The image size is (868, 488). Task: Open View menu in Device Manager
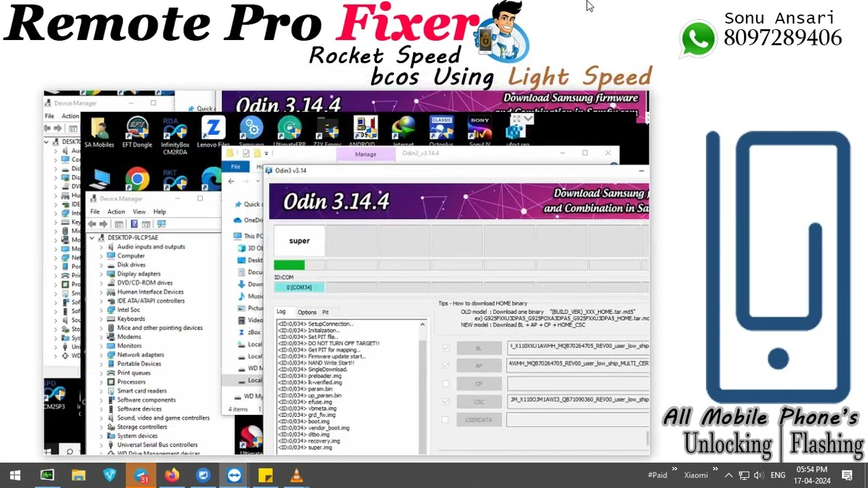pyautogui.click(x=139, y=211)
